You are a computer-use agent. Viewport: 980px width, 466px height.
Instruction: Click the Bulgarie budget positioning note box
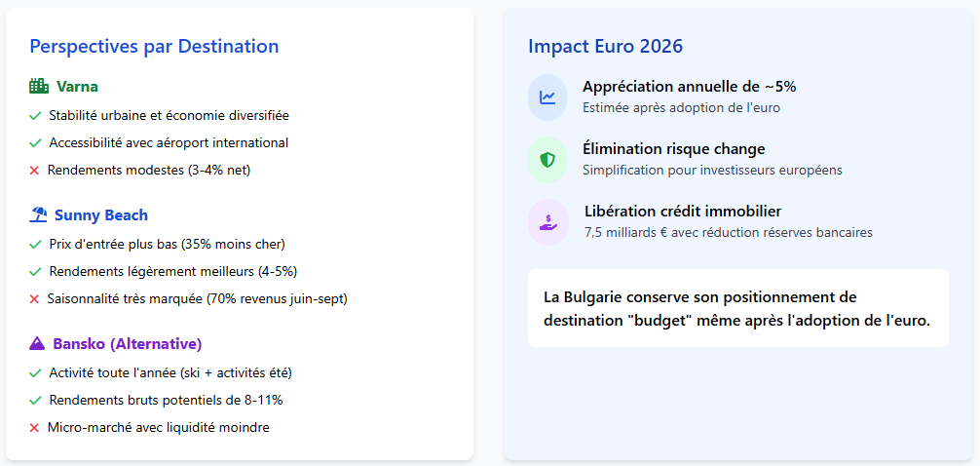(737, 308)
